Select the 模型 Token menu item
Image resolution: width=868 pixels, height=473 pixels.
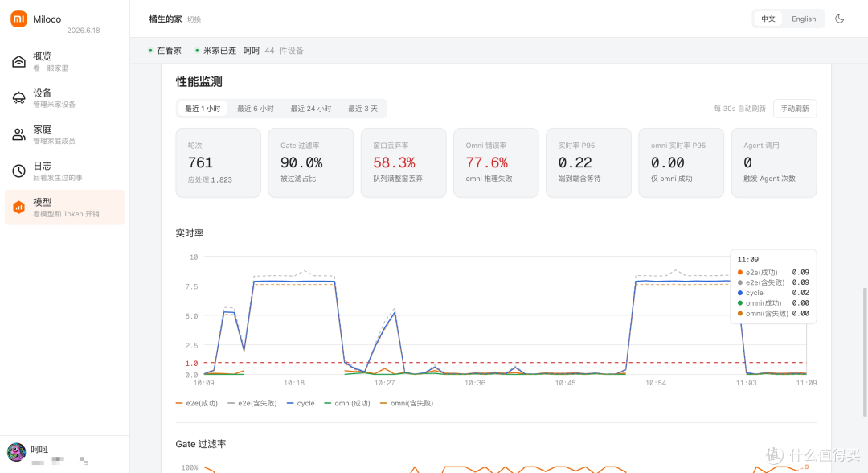[65, 208]
